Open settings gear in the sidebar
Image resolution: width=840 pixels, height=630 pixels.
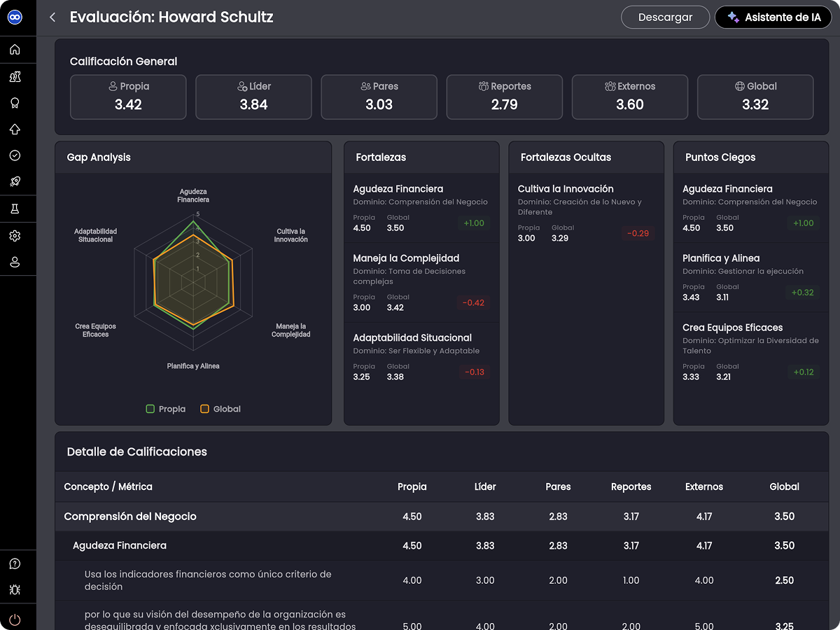15,236
